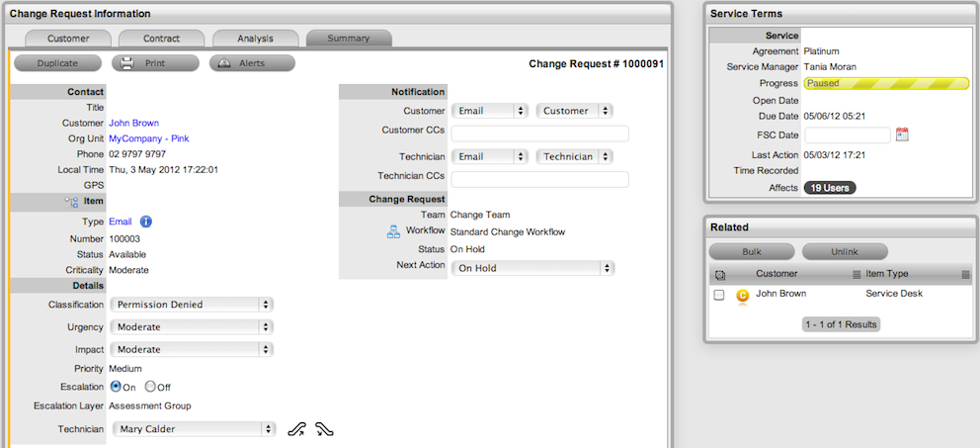980x448 pixels.
Task: Click the Workflow diagram icon
Action: [393, 232]
